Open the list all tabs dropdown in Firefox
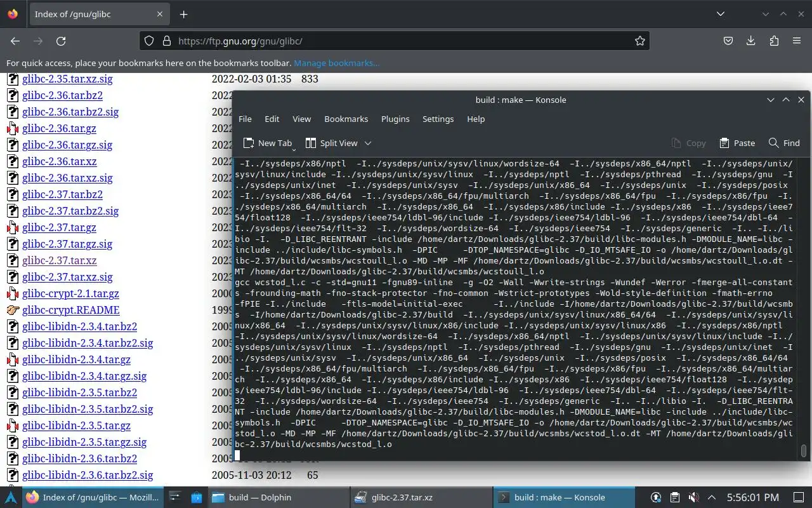This screenshot has width=812, height=508. click(721, 14)
